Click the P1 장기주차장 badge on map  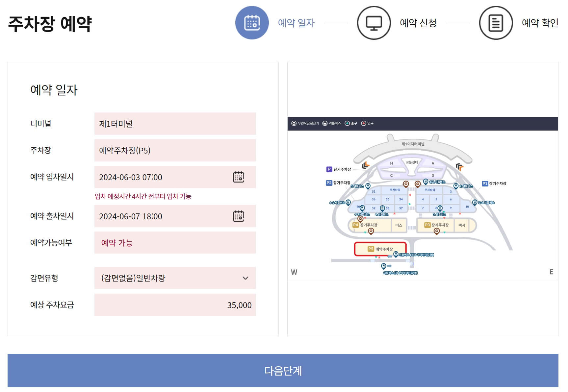485,184
